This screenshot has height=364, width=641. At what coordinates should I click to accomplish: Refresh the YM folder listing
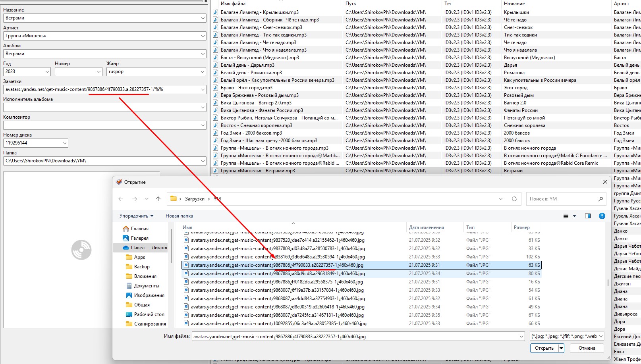coord(514,199)
